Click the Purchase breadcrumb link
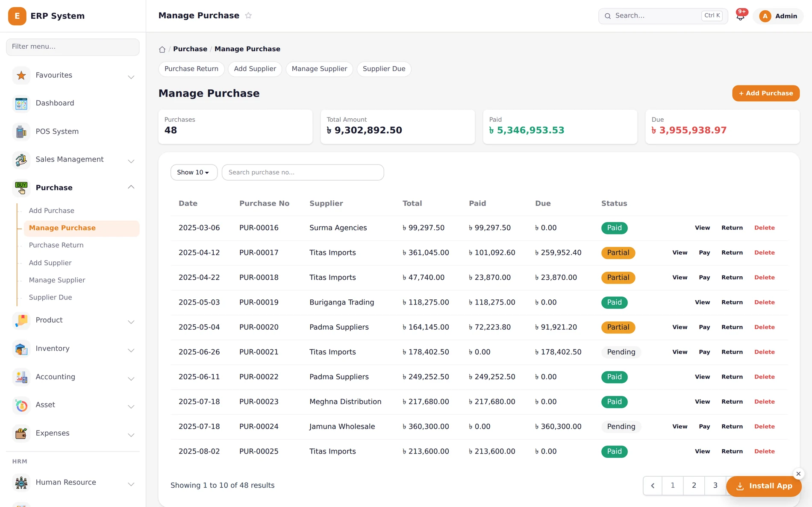 click(190, 49)
